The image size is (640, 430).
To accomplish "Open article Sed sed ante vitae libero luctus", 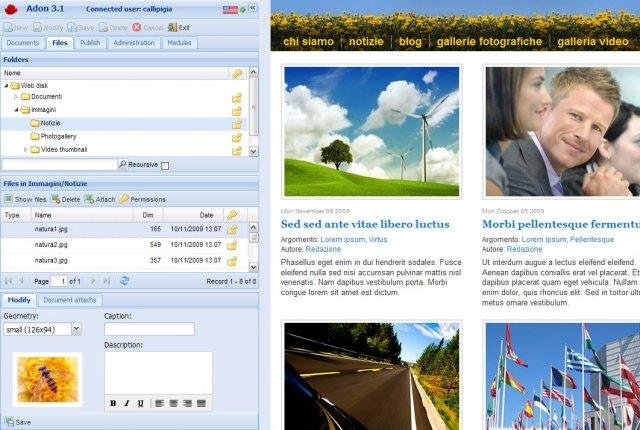I will coord(365,224).
